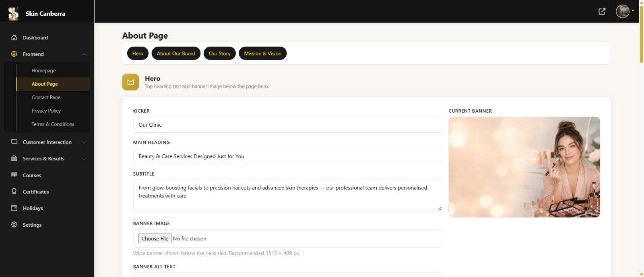Viewport: 644px width, 277px height.
Task: Click the Skin Canberra logo icon
Action: [13, 13]
